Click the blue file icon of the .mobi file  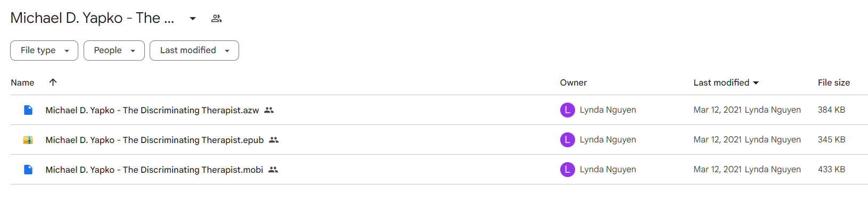(x=28, y=170)
